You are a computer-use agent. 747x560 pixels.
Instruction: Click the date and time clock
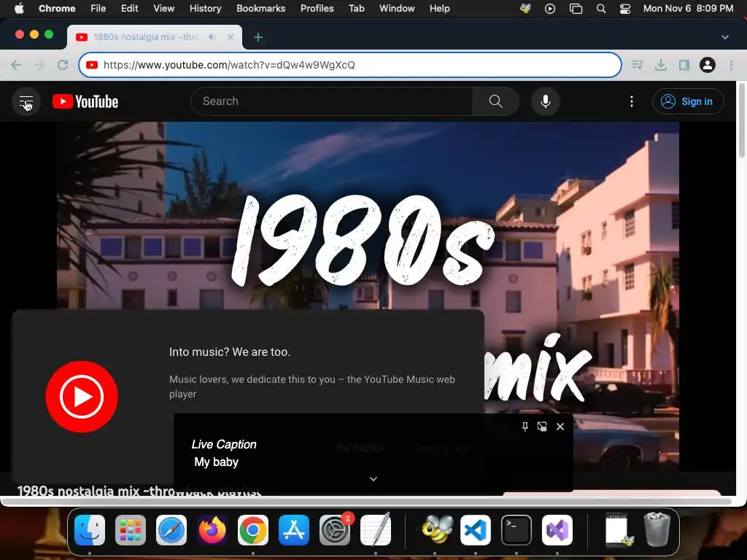(688, 8)
